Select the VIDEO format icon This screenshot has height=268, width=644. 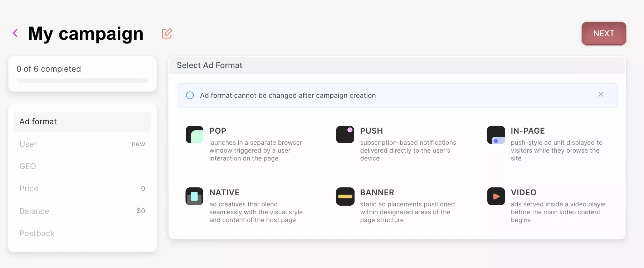[x=496, y=196]
